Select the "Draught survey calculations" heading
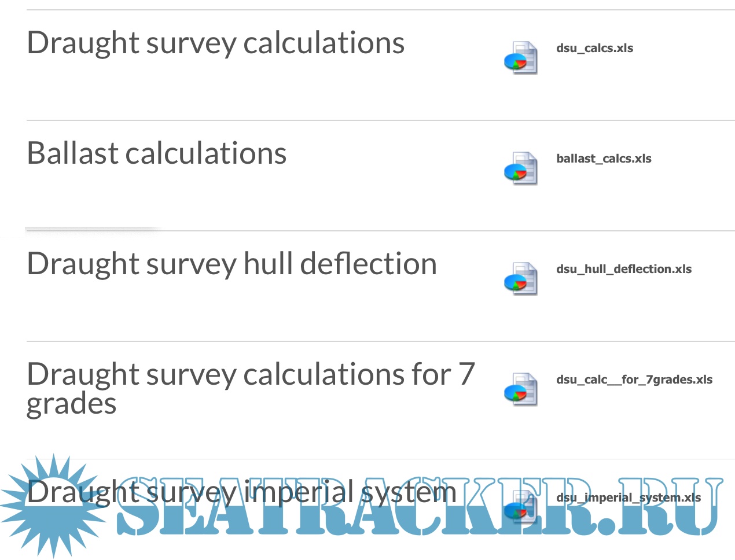Image resolution: width=735 pixels, height=560 pixels. point(215,43)
